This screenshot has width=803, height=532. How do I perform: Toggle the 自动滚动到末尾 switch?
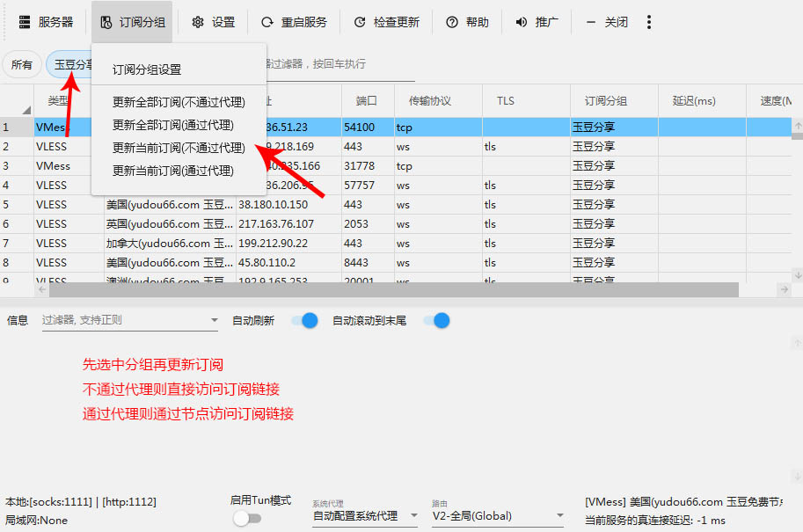coord(435,321)
